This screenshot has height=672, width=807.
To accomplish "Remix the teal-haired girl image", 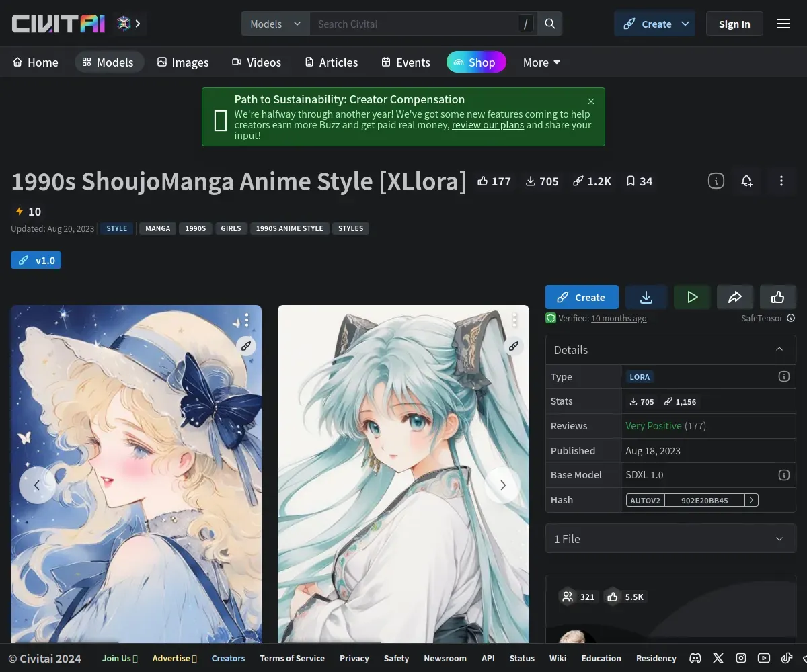I will pyautogui.click(x=514, y=347).
